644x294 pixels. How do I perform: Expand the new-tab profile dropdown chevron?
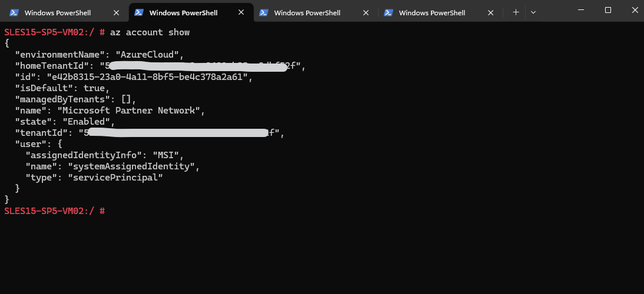(533, 13)
